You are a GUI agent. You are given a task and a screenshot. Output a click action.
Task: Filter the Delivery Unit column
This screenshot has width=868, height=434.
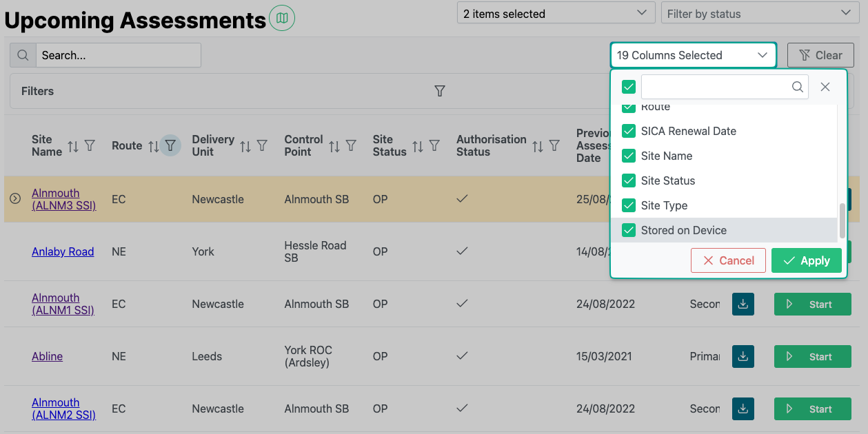pos(262,146)
